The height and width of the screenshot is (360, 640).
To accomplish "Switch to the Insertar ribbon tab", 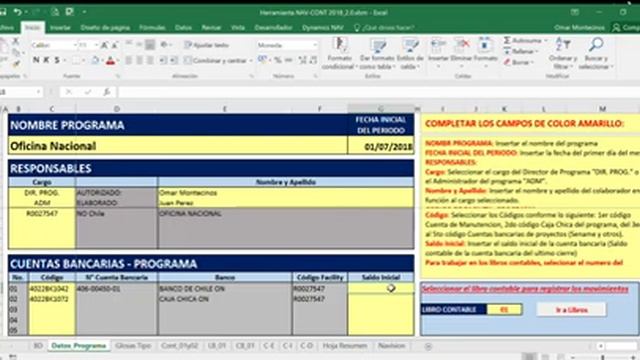I will (60, 27).
